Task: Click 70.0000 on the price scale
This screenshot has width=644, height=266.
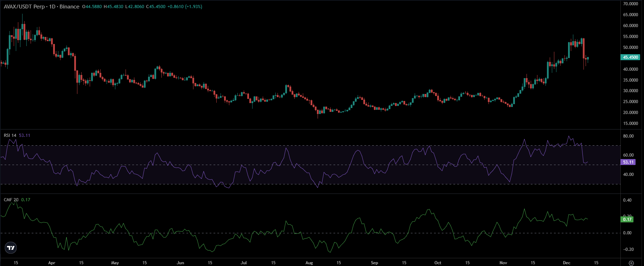Action: pos(631,4)
